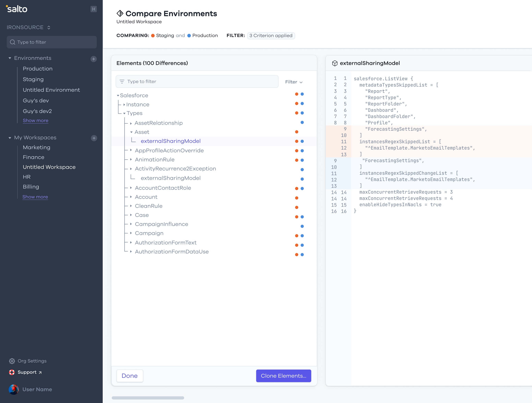532x403 pixels.
Task: Click the external link arrow next to Support
Action: [40, 373]
